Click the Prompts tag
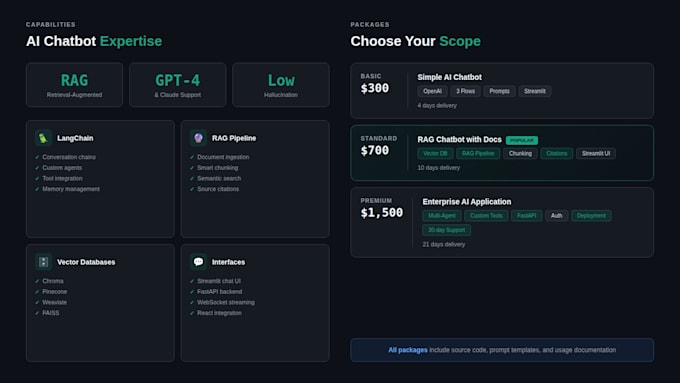Screen dimensions: 680x383 tap(500, 91)
